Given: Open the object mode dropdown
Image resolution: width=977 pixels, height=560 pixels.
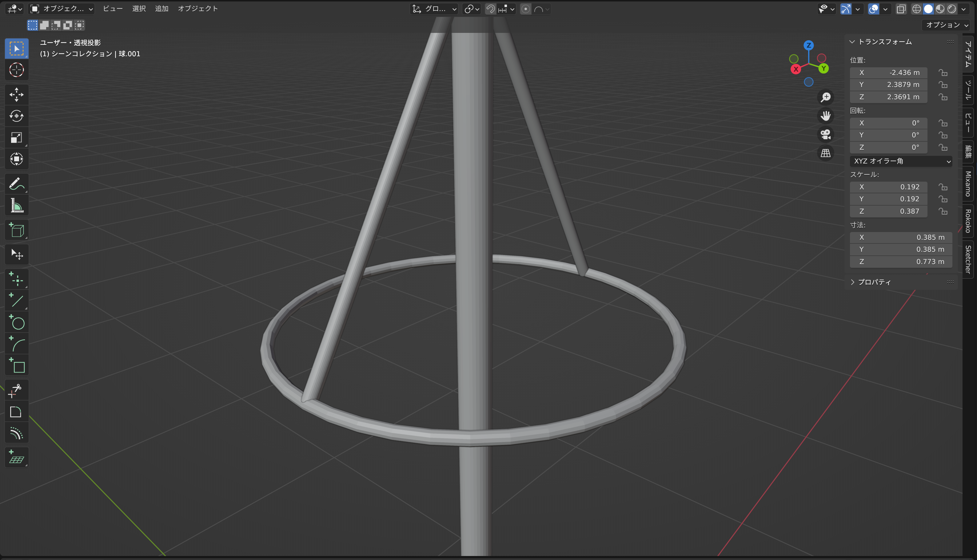Looking at the screenshot, I should tap(62, 9).
